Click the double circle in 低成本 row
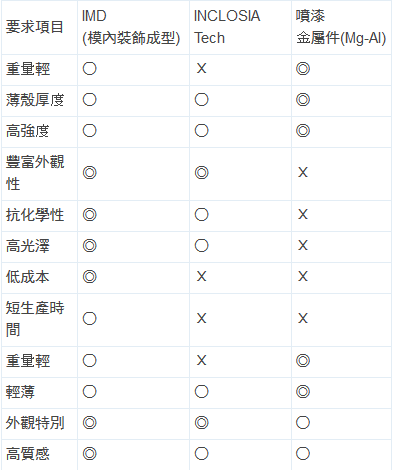The height and width of the screenshot is (470, 393). pyautogui.click(x=90, y=277)
